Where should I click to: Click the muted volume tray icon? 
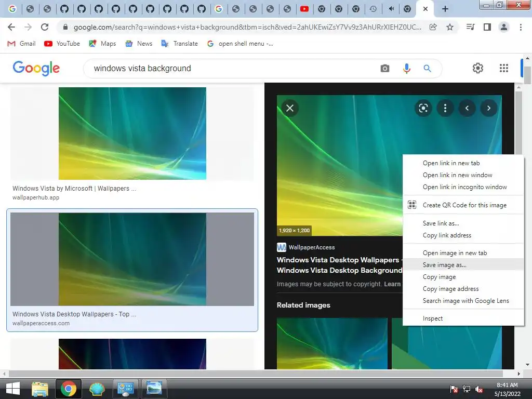point(479,389)
